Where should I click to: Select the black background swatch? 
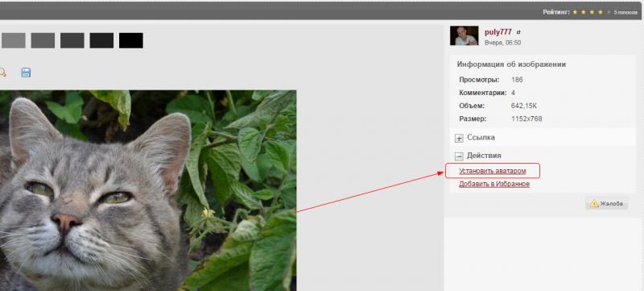click(131, 40)
